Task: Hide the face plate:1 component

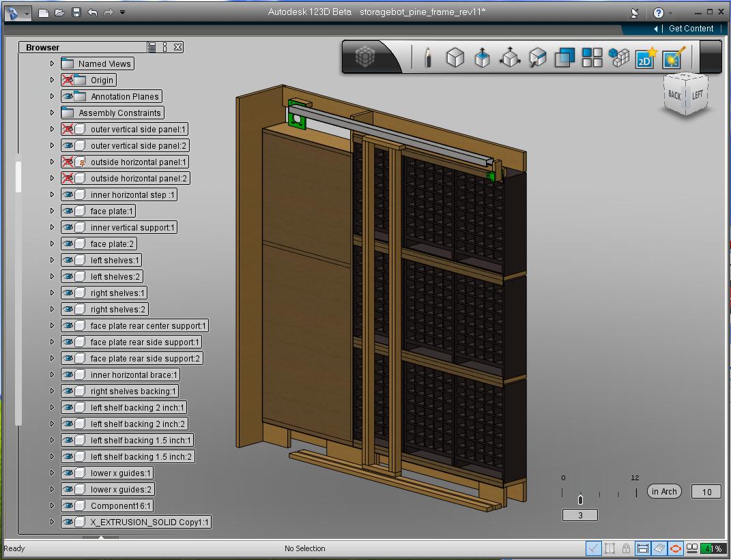Action: (68, 211)
